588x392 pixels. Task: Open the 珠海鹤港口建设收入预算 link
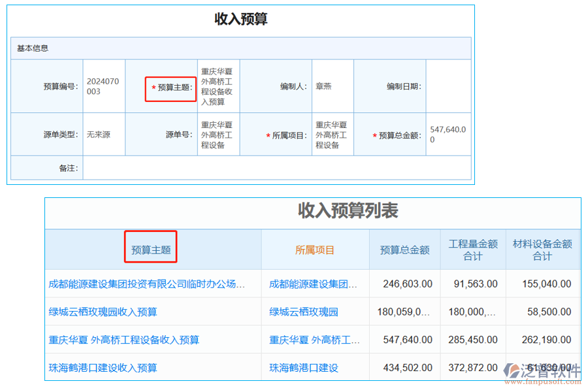pos(106,367)
